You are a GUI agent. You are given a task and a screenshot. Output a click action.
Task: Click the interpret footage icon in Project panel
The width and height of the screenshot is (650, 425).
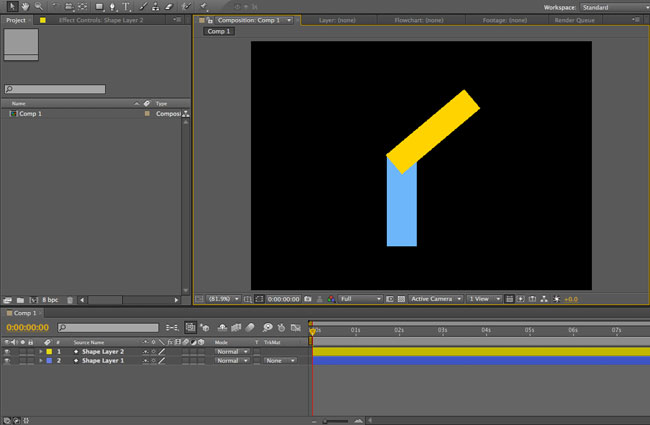pos(7,300)
